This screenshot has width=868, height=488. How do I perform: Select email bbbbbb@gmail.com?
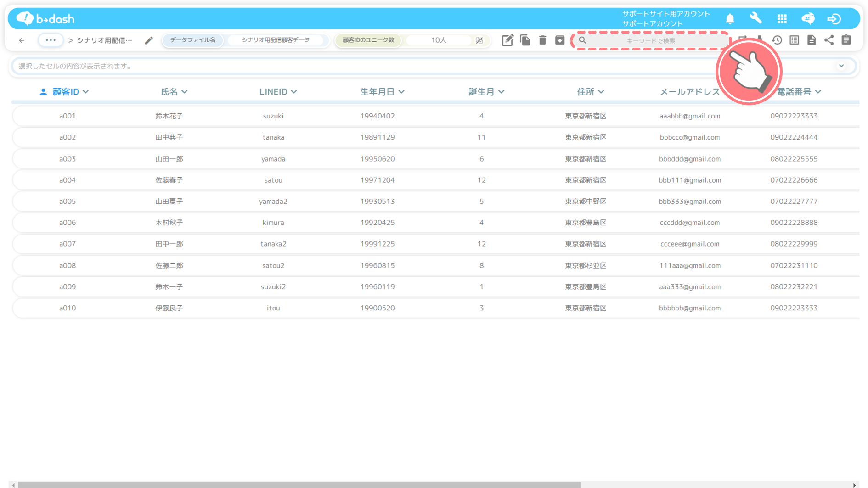pyautogui.click(x=690, y=308)
